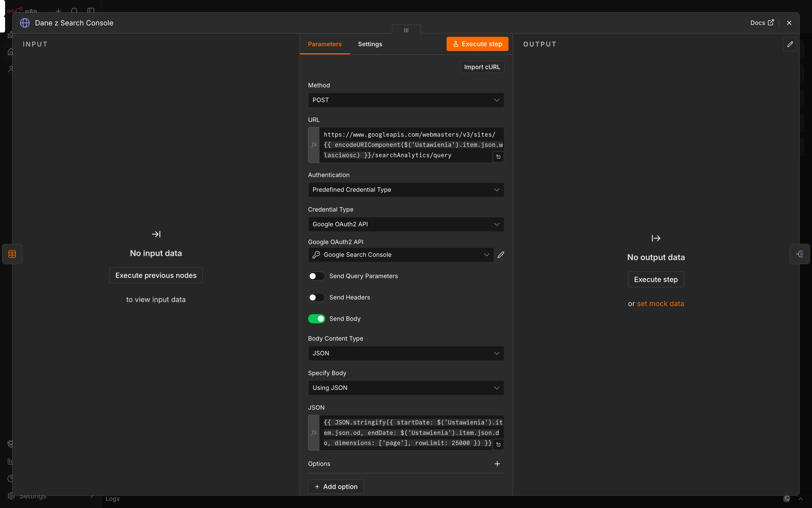Image resolution: width=812 pixels, height=508 pixels.
Task: Click the fx icon beside URL field
Action: (314, 145)
